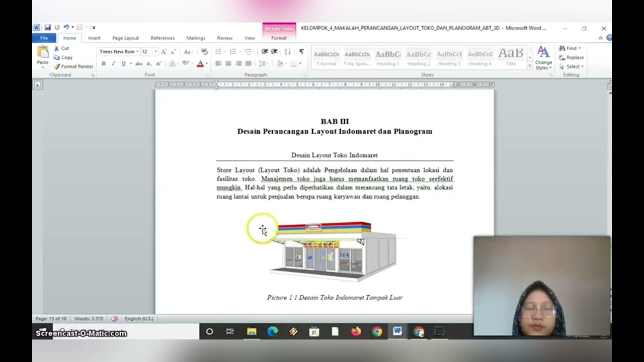Toggle Strikethrough formatting

[x=138, y=64]
